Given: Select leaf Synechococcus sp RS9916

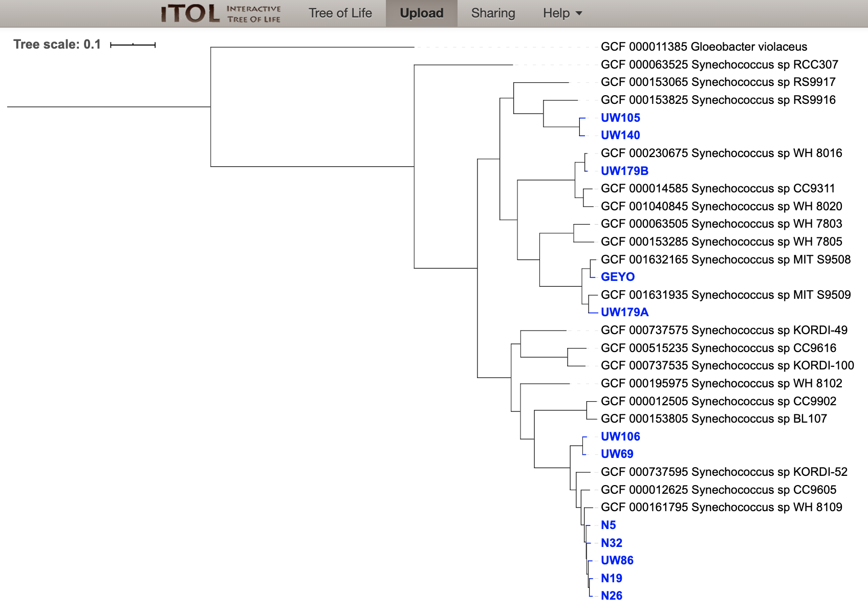Looking at the screenshot, I should [x=718, y=100].
